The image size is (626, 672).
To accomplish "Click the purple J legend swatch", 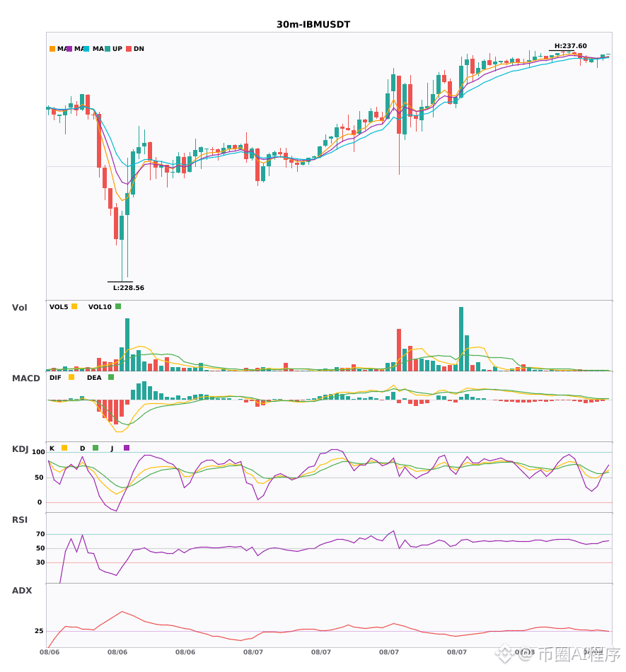I will point(127,448).
